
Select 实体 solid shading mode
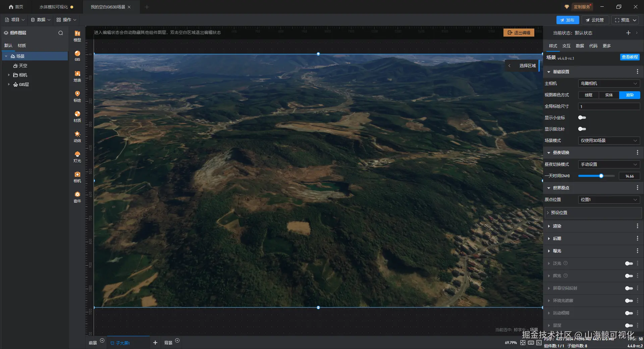pyautogui.click(x=609, y=95)
